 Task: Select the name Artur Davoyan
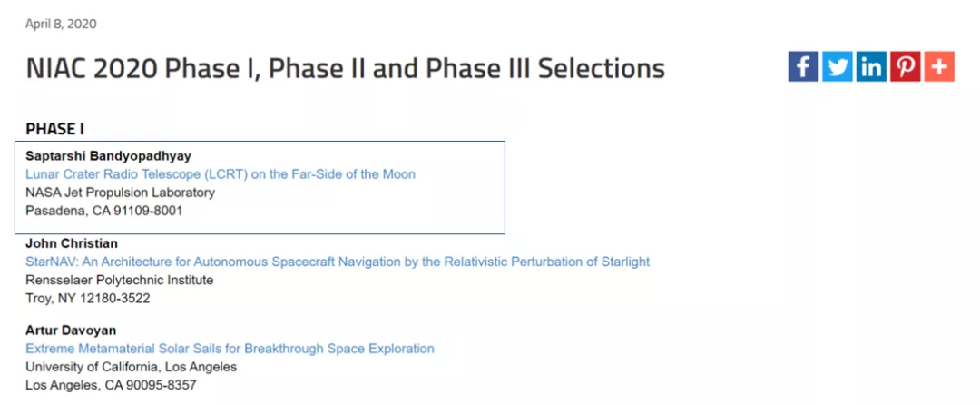[71, 330]
